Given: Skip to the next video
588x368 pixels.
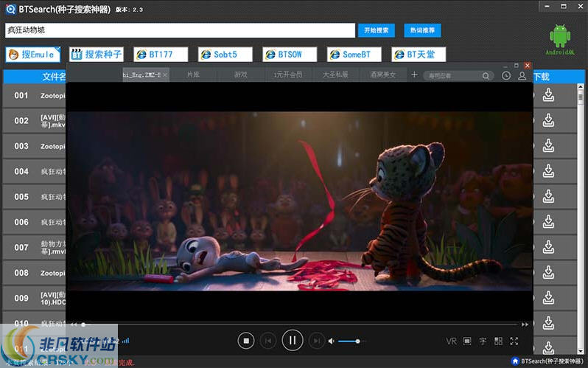Looking at the screenshot, I should click(317, 341).
